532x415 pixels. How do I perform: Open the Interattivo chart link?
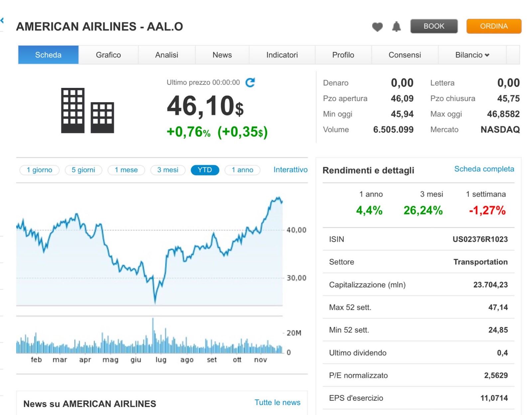[290, 170]
